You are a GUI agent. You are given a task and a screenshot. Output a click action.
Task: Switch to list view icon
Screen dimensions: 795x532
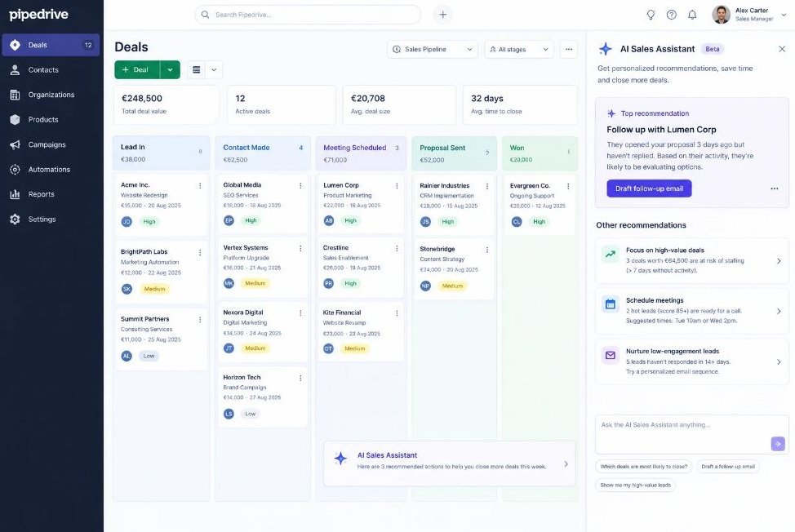pos(196,70)
